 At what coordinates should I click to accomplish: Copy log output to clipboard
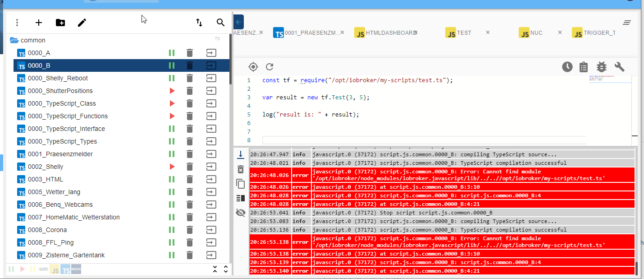(241, 184)
